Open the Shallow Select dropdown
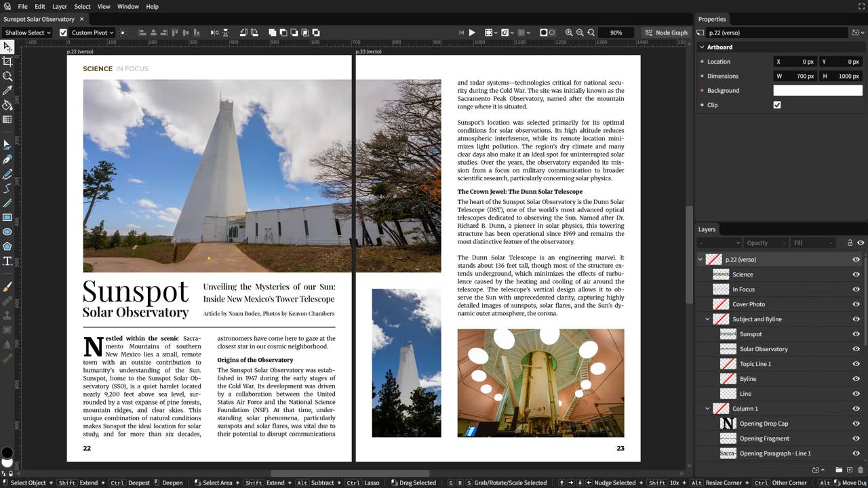Screen dimensions: 868x488 (x=28, y=33)
